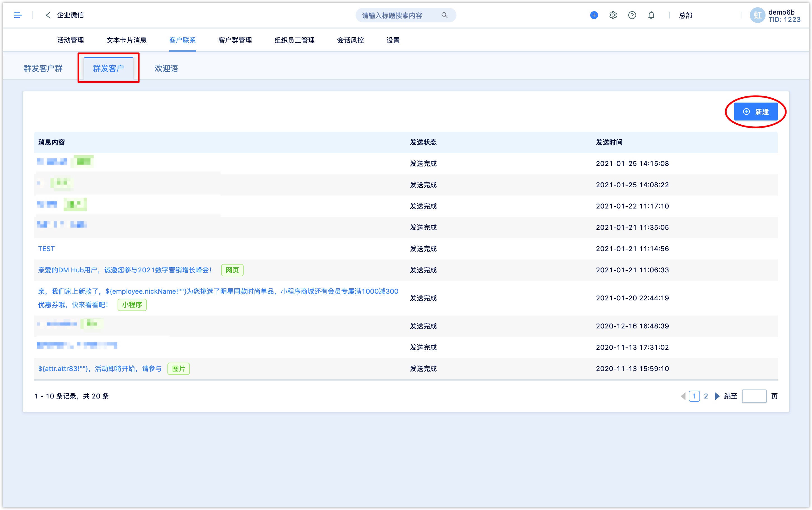Open the demo6b account menu
812x510 pixels.
click(x=784, y=16)
